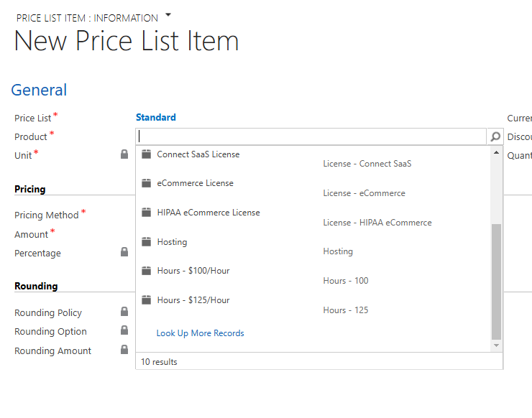Click the '10 results' count text
Viewport: 532px width, 418px height.
coord(159,362)
